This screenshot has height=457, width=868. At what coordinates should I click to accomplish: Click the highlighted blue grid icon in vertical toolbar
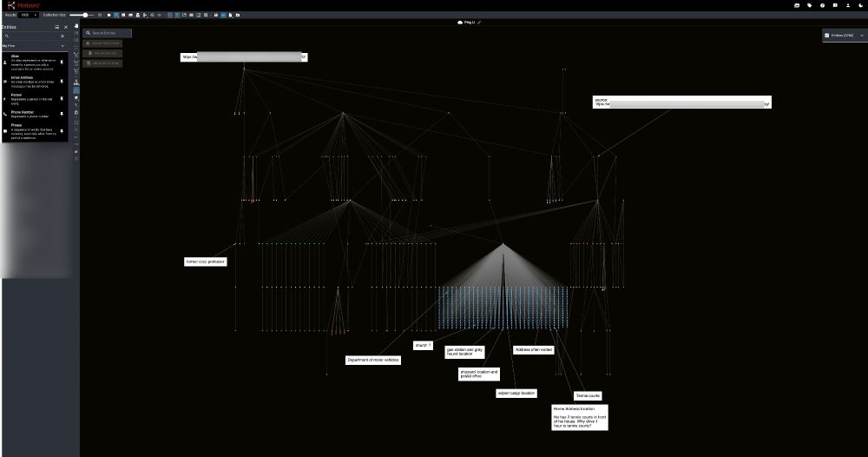pyautogui.click(x=76, y=90)
